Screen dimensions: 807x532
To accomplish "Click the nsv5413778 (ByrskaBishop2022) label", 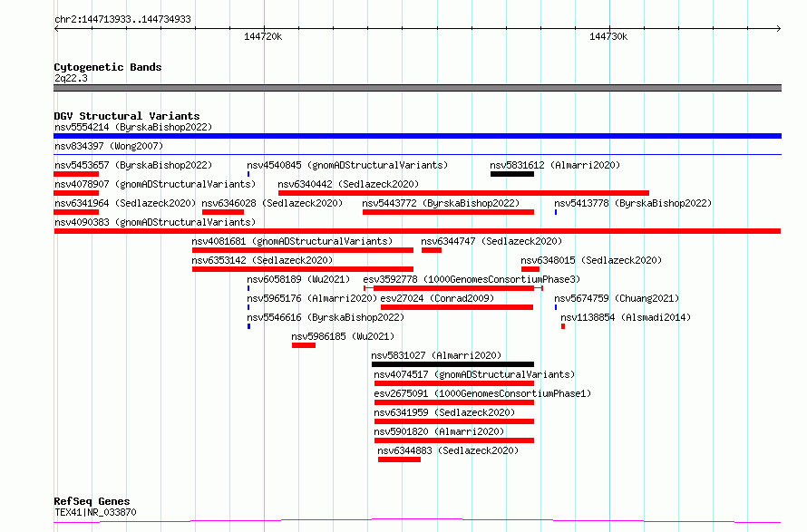I will click(633, 203).
